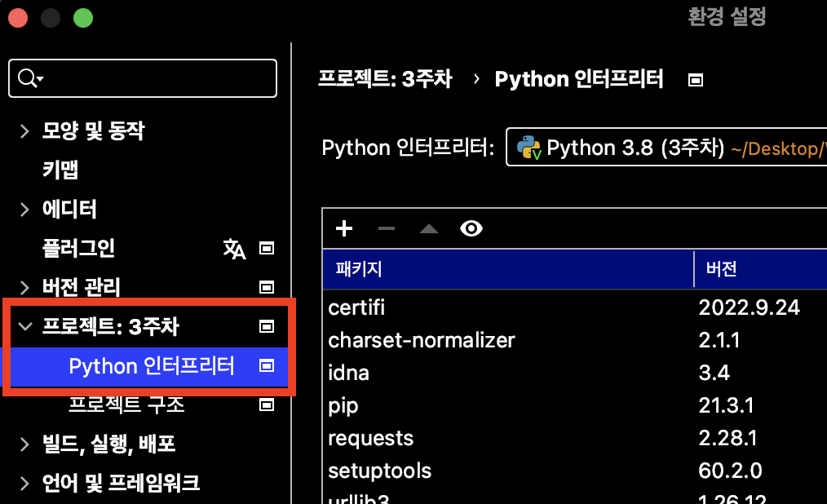Collapse the 프로젝트: 3주차 section
Screen dimensions: 827x504
[24, 326]
